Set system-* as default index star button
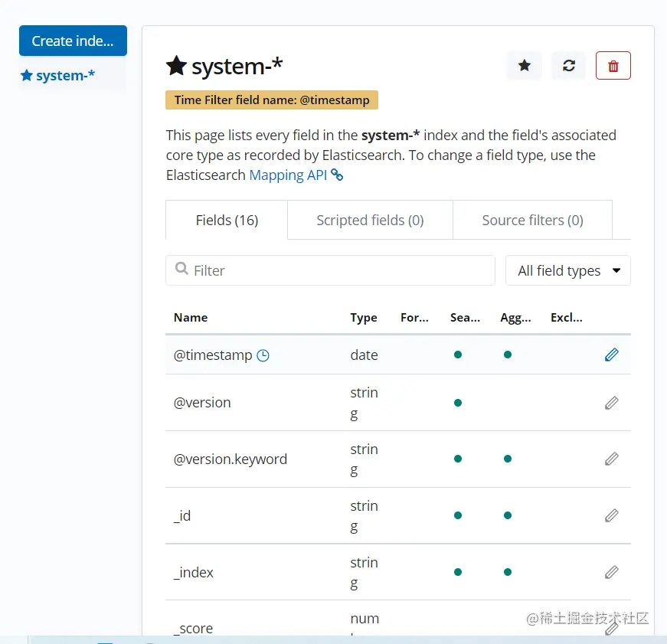667x644 pixels. [525, 66]
